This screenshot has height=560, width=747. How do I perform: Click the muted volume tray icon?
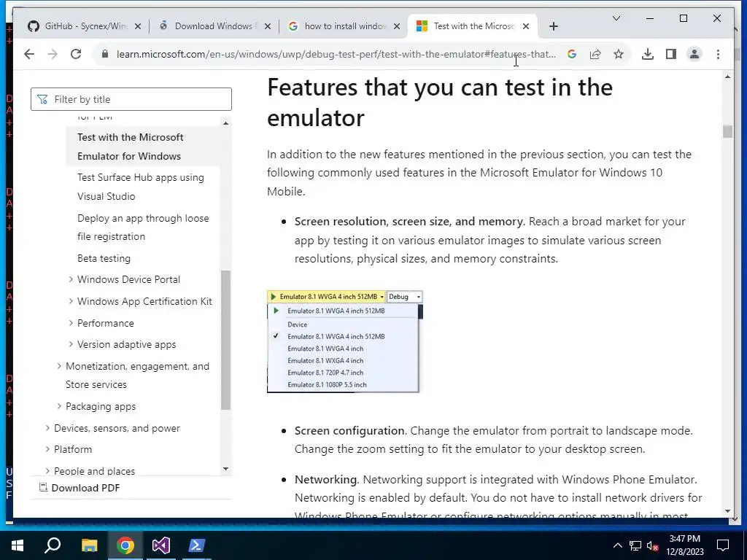pyautogui.click(x=653, y=545)
